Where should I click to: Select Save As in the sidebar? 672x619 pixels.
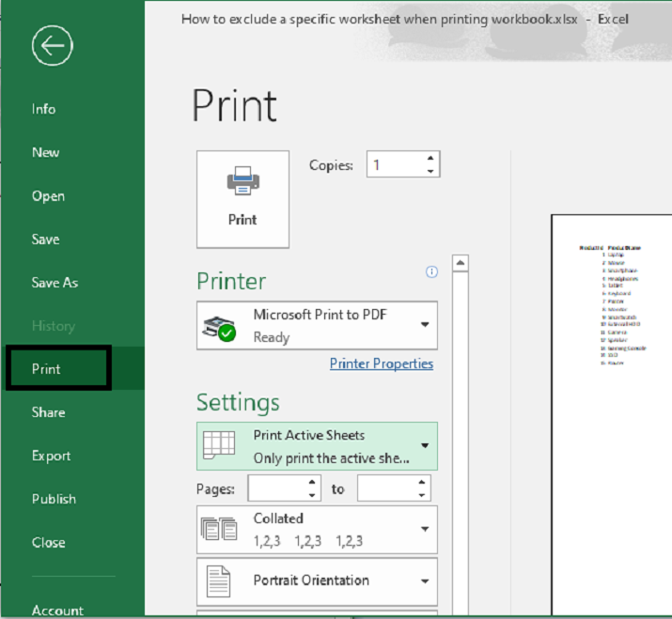point(55,283)
